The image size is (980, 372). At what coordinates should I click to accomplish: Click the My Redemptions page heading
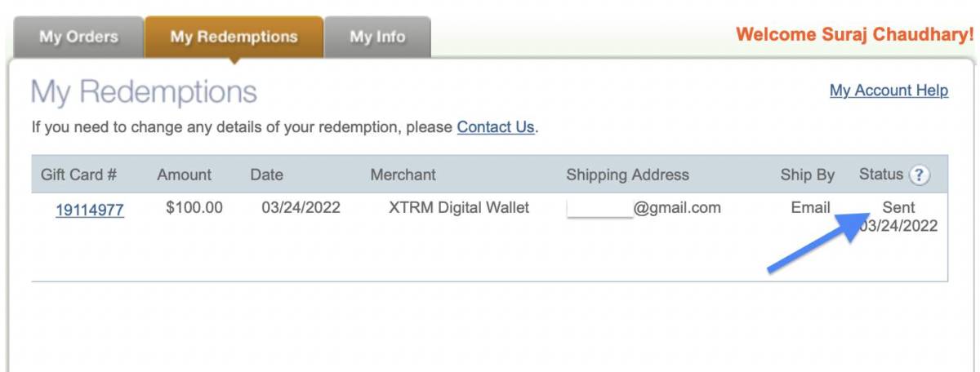(144, 92)
